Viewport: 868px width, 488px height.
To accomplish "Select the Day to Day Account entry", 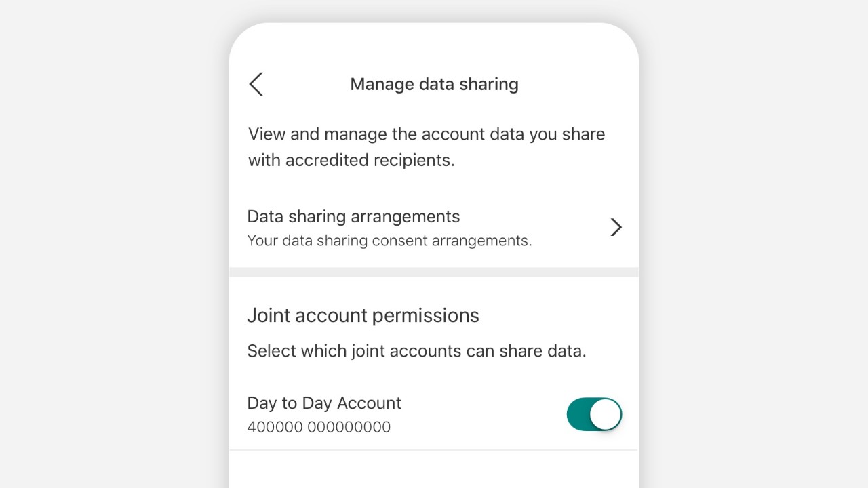I will coord(323,403).
